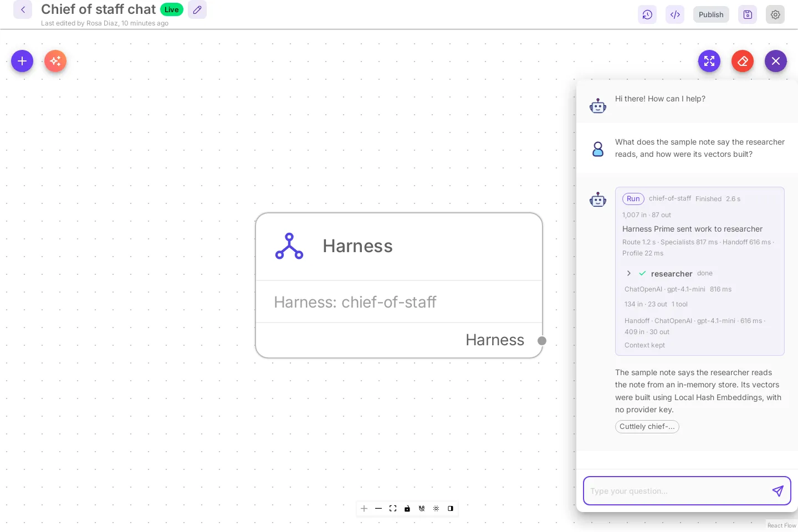
Task: Expand the researcher step chevron
Action: click(629, 273)
